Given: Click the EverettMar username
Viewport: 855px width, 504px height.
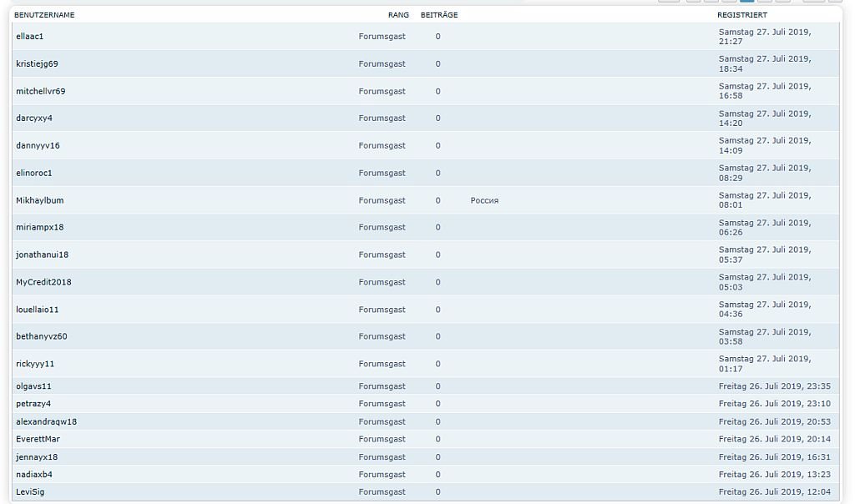Looking at the screenshot, I should coord(38,439).
